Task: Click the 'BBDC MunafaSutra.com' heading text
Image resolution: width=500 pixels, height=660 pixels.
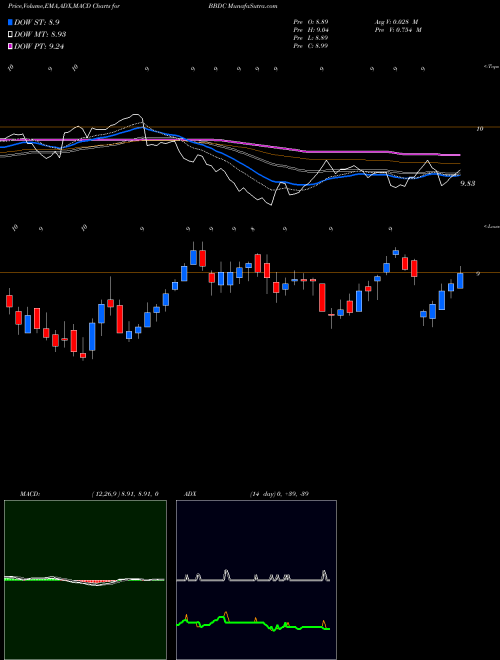Action: (243, 6)
